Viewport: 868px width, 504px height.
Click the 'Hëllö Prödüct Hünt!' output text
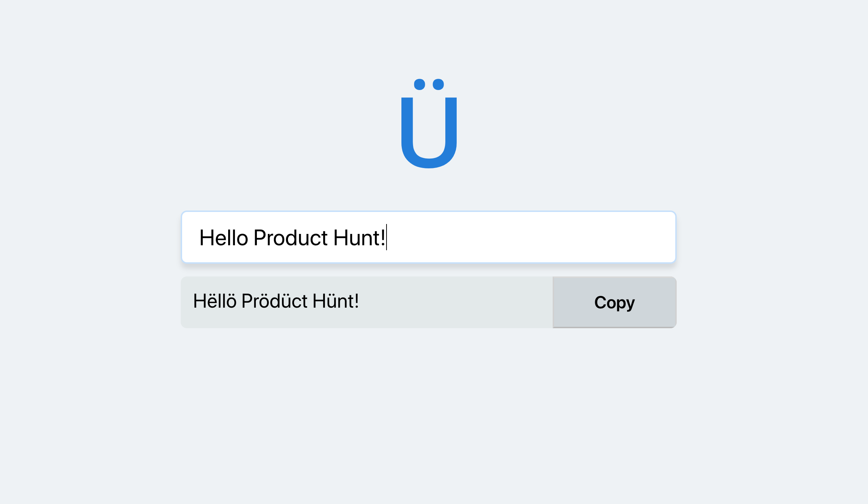click(276, 301)
